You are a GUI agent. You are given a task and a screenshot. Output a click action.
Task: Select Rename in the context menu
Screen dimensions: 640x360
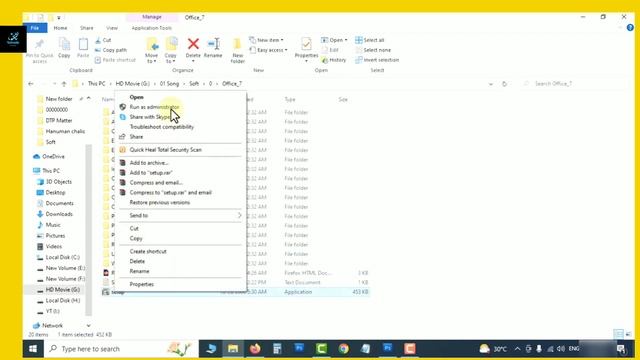tap(139, 271)
